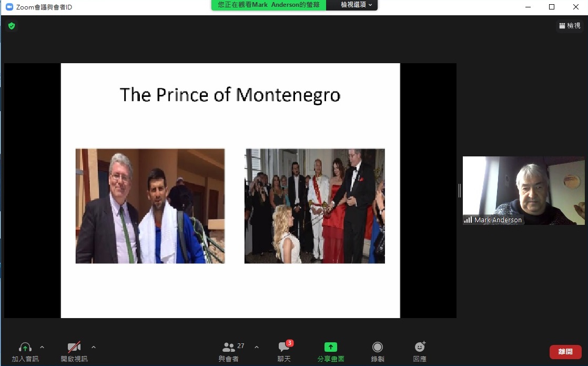Start video using the crossed camera icon
This screenshot has height=366, width=588.
(x=74, y=347)
